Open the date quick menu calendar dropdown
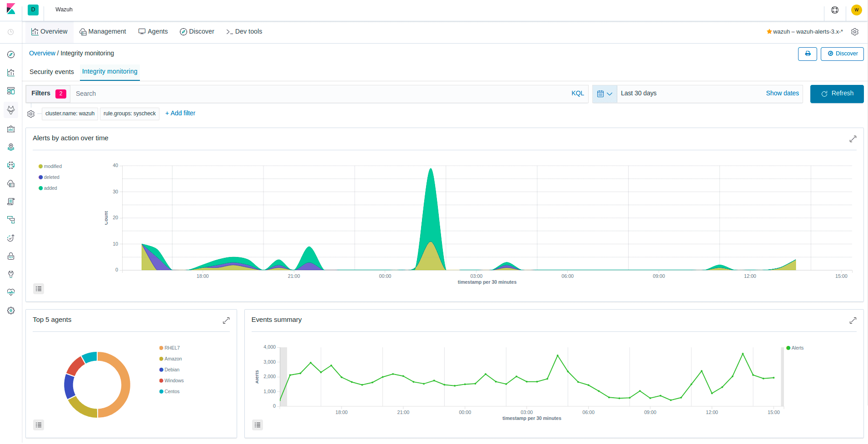This screenshot has height=444, width=868. (604, 94)
